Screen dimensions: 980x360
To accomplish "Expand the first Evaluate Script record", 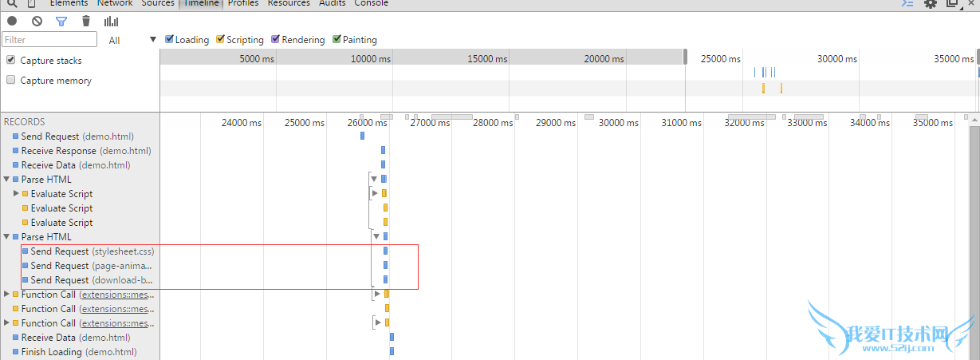I will click(x=16, y=194).
